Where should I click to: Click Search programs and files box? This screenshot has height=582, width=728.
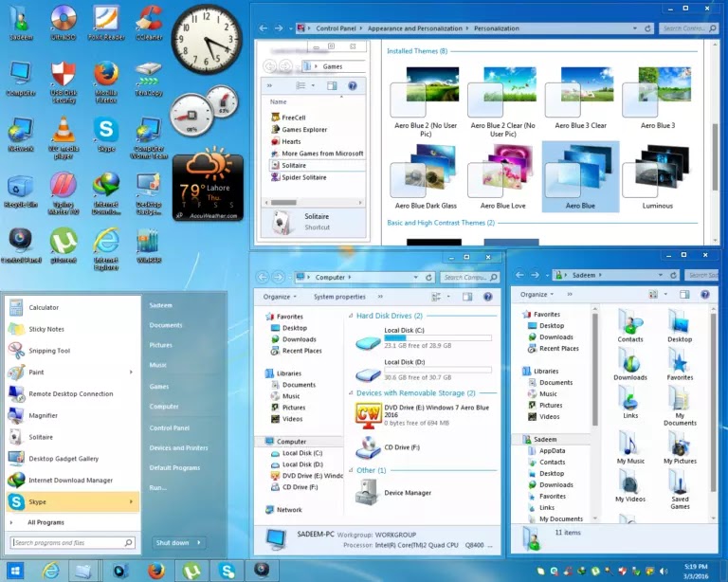72,542
